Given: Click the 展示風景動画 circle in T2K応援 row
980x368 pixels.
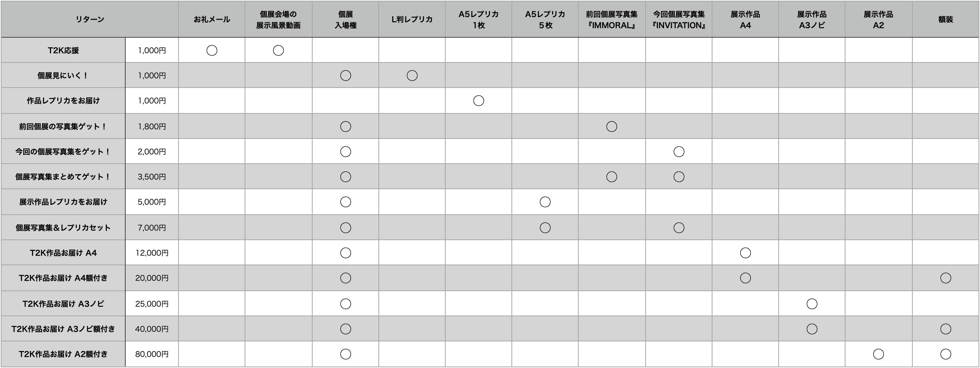Looking at the screenshot, I should point(278,50).
